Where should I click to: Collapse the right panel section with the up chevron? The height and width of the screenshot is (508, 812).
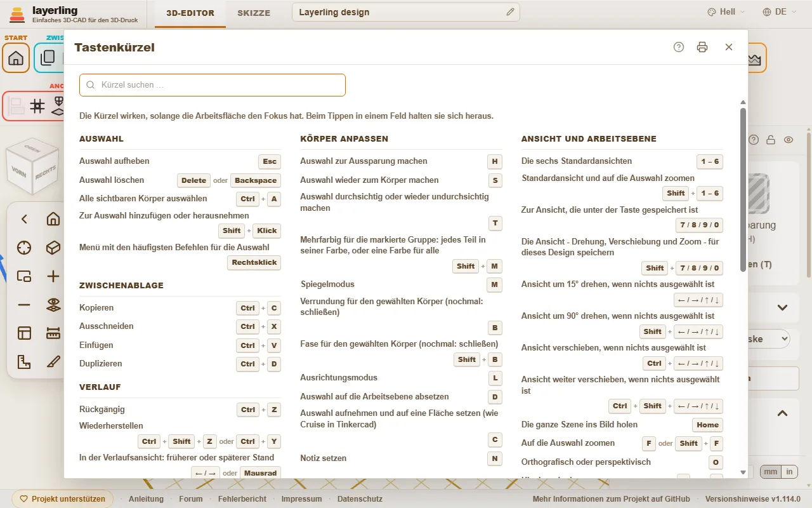[x=782, y=413]
